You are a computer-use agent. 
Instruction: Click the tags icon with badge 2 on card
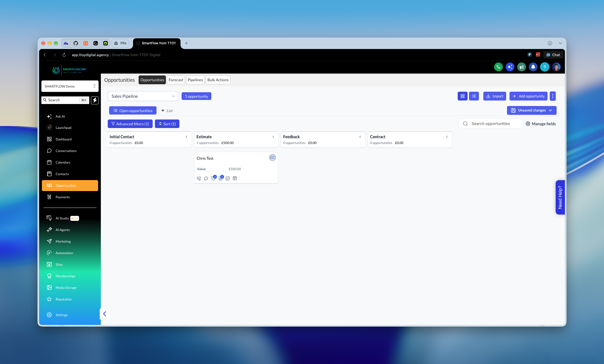point(213,178)
